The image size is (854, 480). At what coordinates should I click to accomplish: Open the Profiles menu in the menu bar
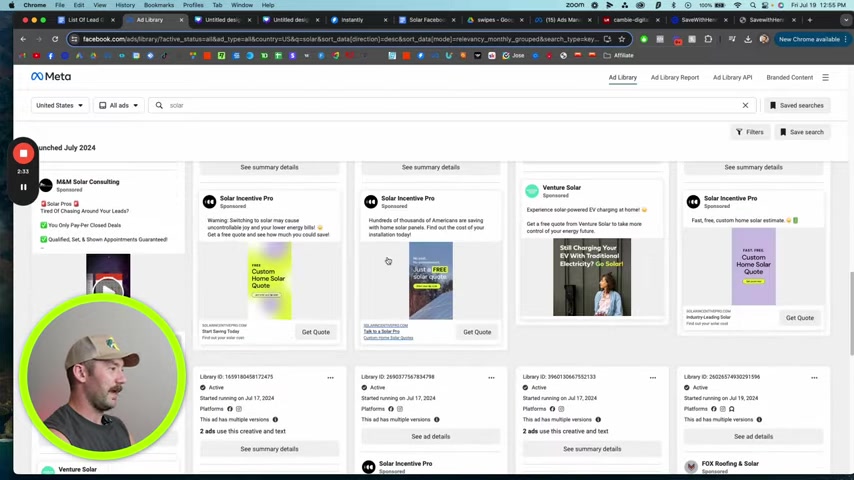coord(193,5)
